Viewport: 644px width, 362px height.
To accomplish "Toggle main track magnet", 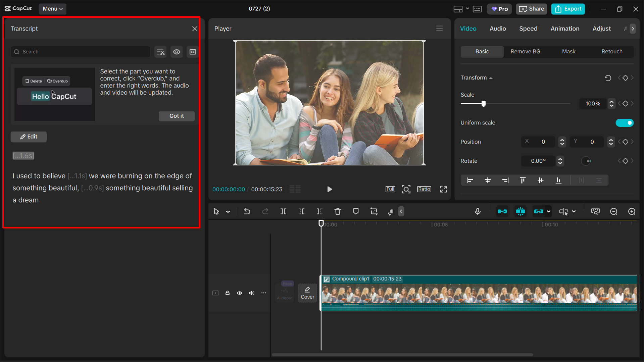I will click(x=502, y=211).
